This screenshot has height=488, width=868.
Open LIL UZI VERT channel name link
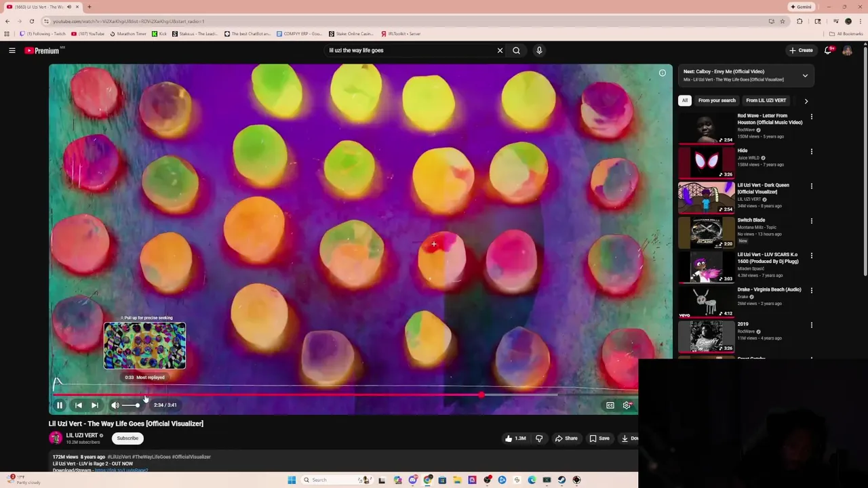tap(82, 435)
